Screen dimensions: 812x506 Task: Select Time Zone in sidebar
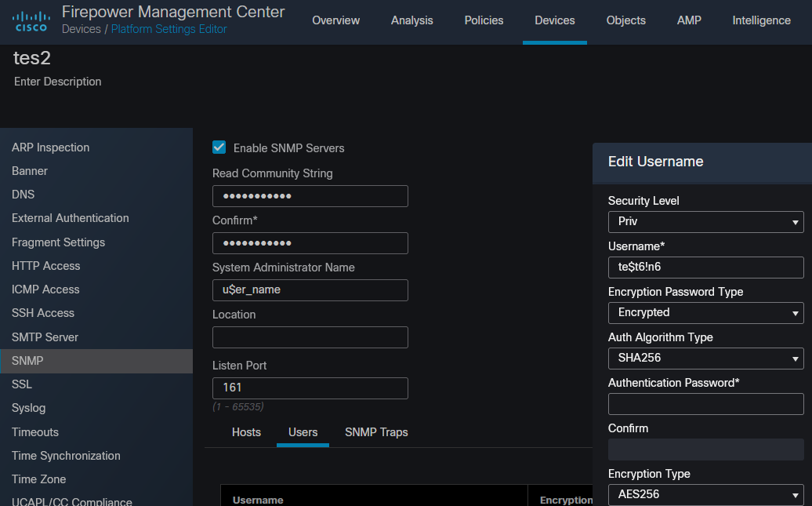[x=39, y=479]
